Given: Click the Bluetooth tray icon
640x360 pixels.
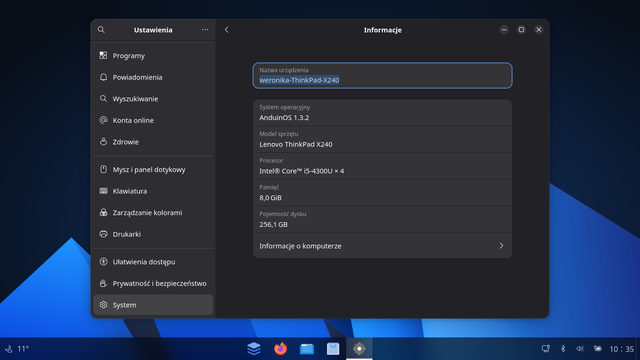Looking at the screenshot, I should click(563, 349).
